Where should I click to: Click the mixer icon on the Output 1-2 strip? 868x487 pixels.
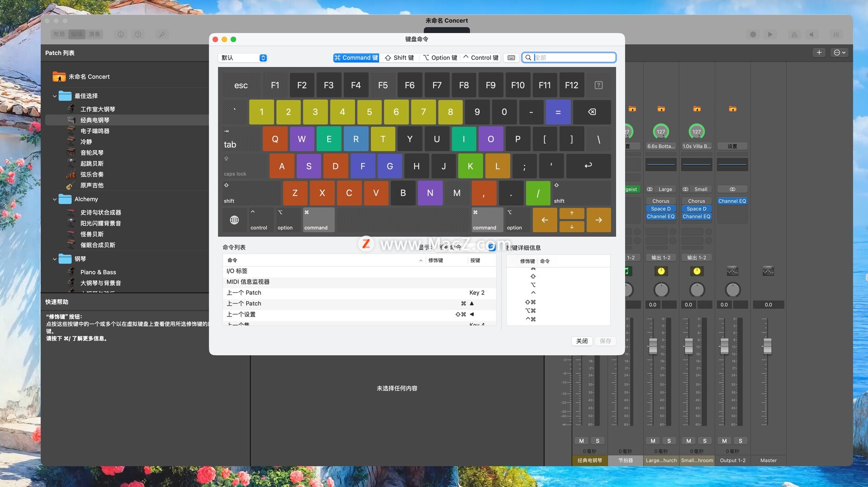(732, 271)
